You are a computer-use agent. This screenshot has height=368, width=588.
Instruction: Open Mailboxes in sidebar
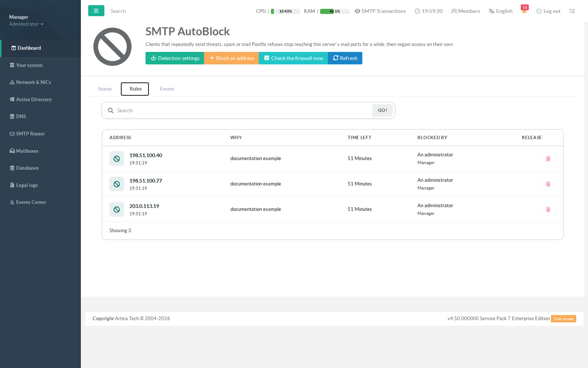click(x=40, y=151)
